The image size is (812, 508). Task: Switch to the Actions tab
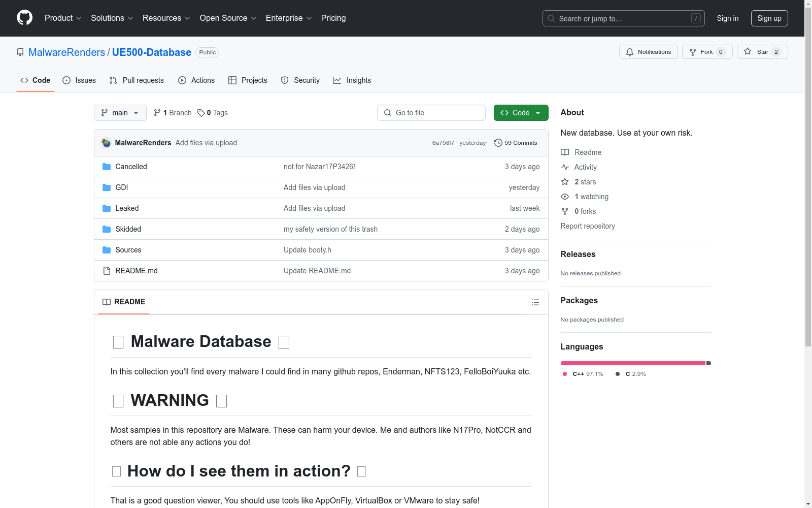pyautogui.click(x=196, y=80)
